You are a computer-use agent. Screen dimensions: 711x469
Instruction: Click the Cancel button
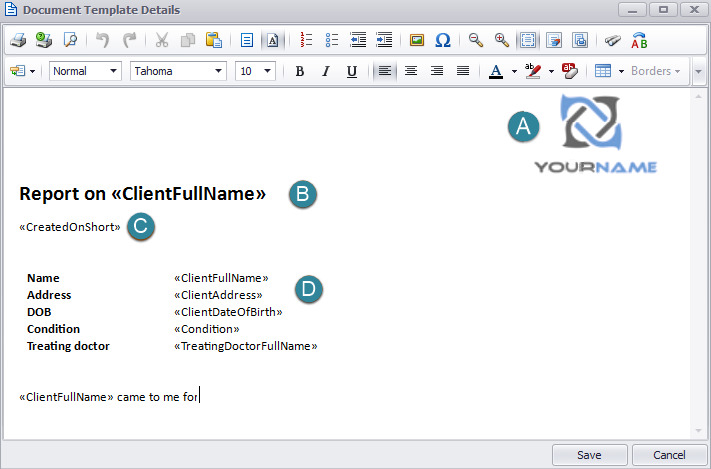pyautogui.click(x=669, y=455)
